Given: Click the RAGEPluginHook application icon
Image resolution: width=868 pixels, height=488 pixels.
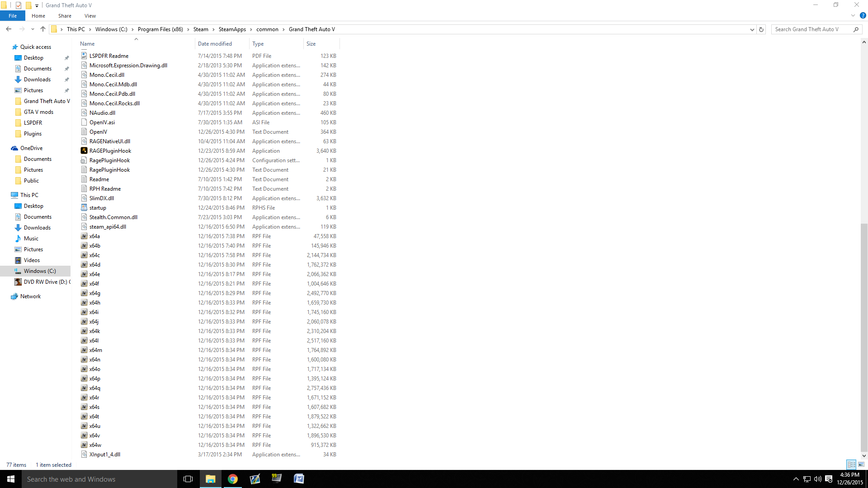Looking at the screenshot, I should [x=84, y=151].
